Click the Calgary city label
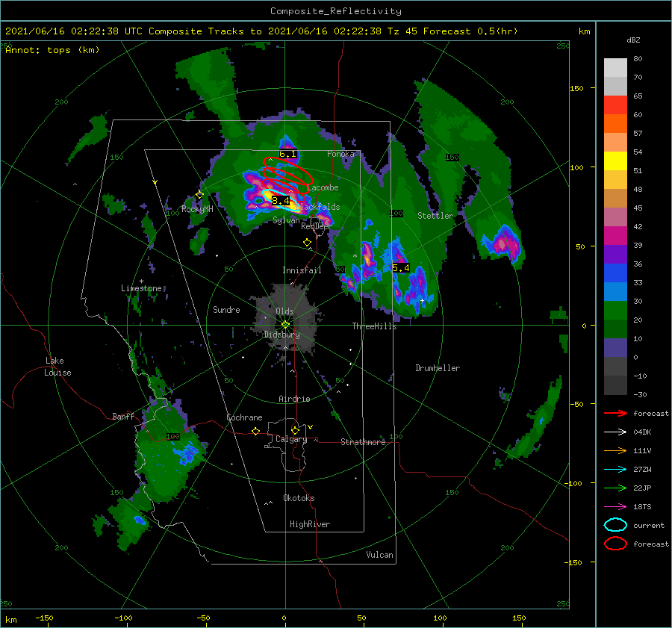Viewport: 672px width, 628px height. pyautogui.click(x=291, y=439)
